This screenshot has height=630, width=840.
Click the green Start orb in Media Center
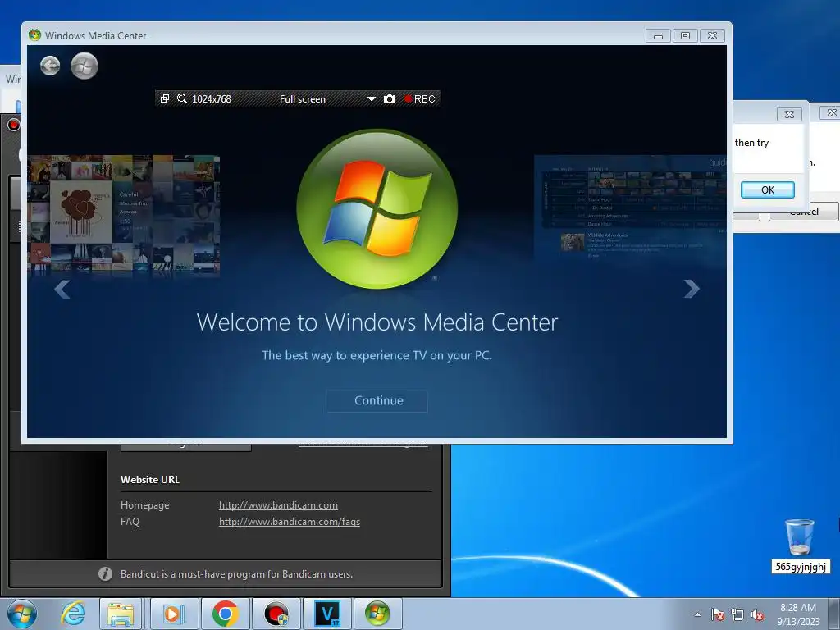(x=84, y=66)
